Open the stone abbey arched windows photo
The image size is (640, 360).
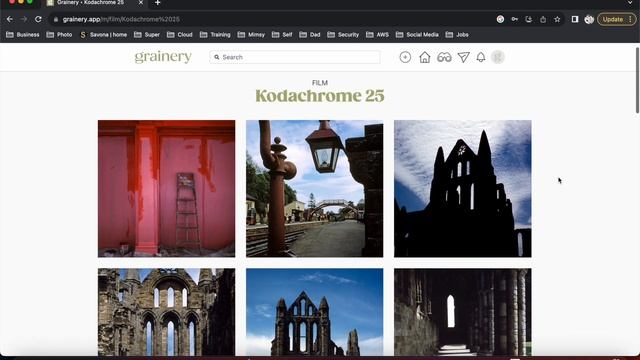(x=167, y=312)
